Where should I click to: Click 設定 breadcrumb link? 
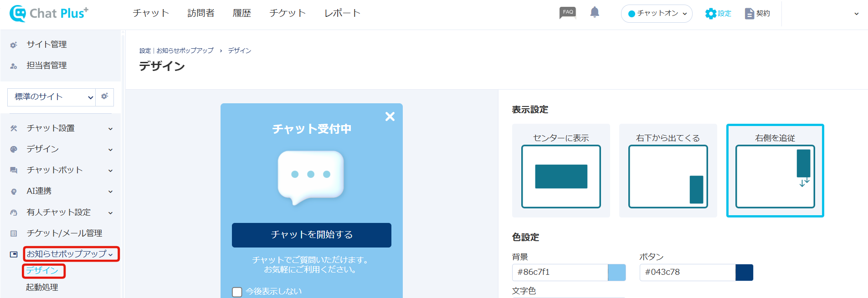(145, 51)
